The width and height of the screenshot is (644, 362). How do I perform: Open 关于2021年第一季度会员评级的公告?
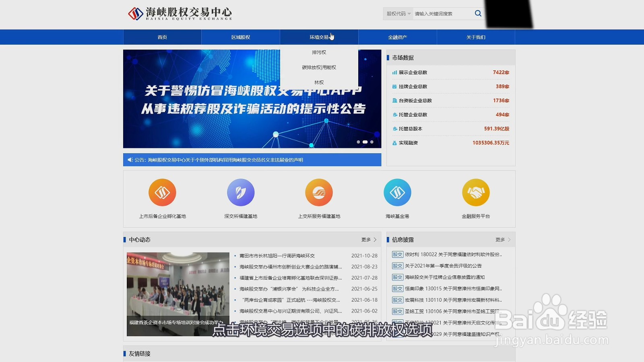pos(443,266)
